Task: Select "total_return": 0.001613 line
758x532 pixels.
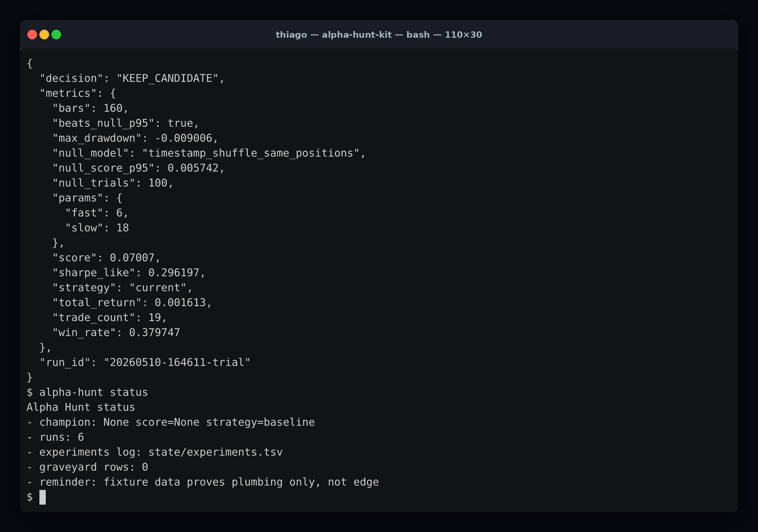Action: pos(132,303)
